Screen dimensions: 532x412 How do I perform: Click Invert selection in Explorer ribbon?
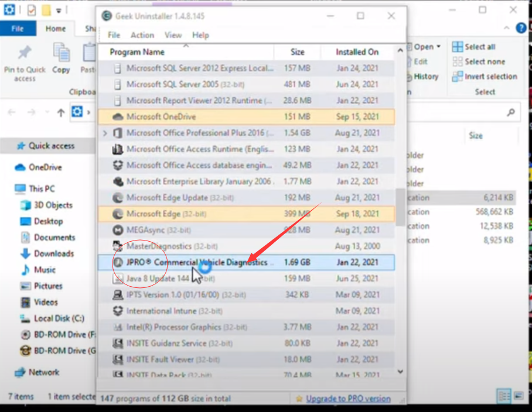pos(485,77)
